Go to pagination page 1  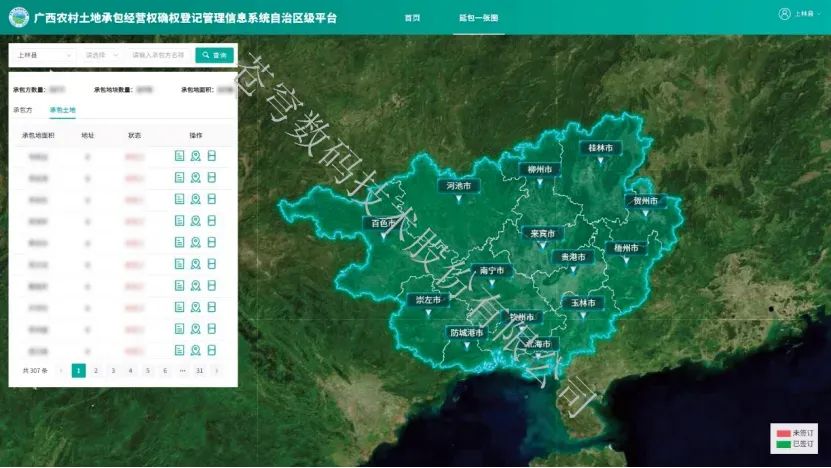point(78,370)
